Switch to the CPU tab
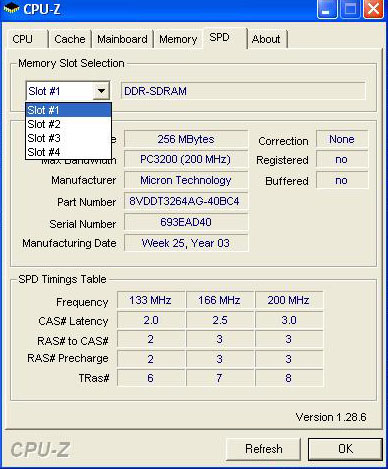This screenshot has height=469, width=388. coord(27,39)
